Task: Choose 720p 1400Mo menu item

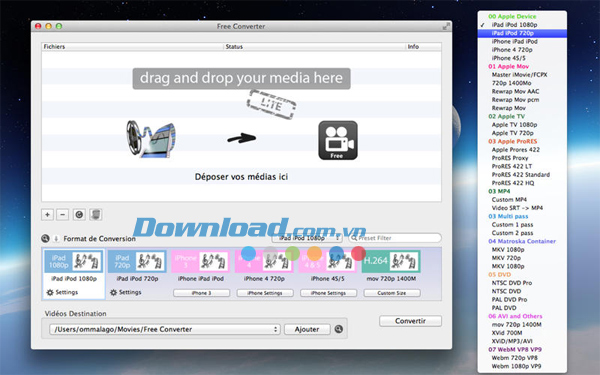Action: [522, 83]
